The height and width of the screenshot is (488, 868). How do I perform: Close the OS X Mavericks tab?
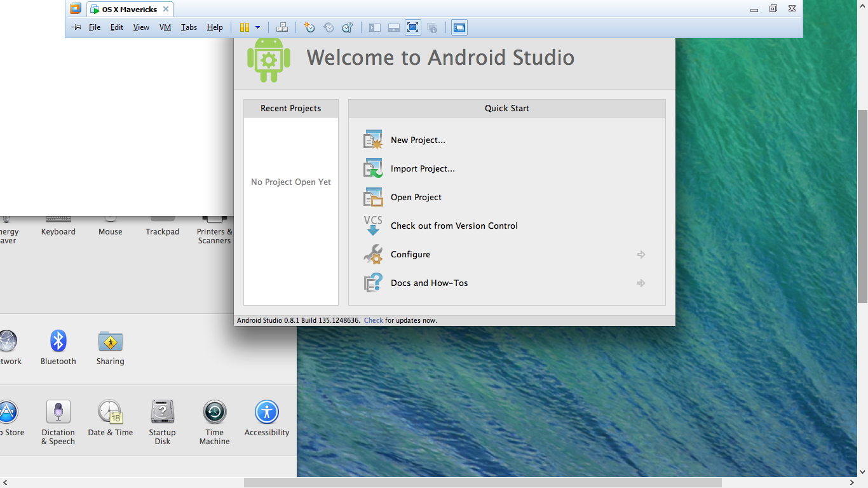pyautogui.click(x=166, y=9)
